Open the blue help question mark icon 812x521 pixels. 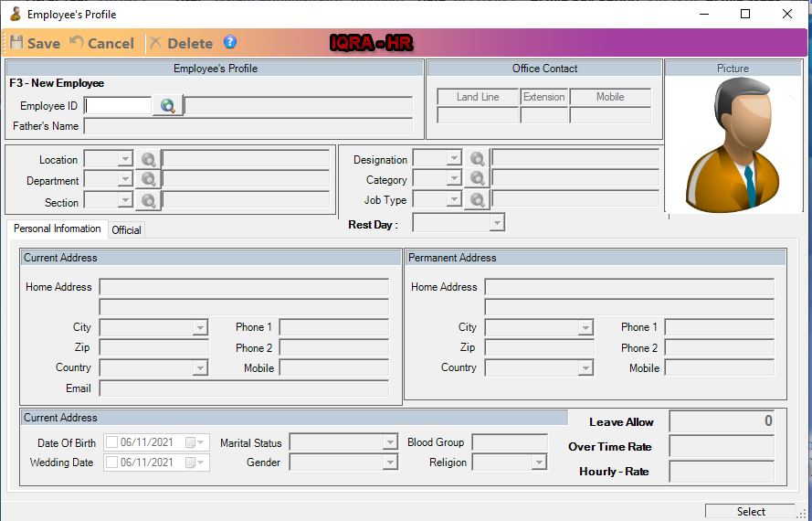(x=230, y=42)
